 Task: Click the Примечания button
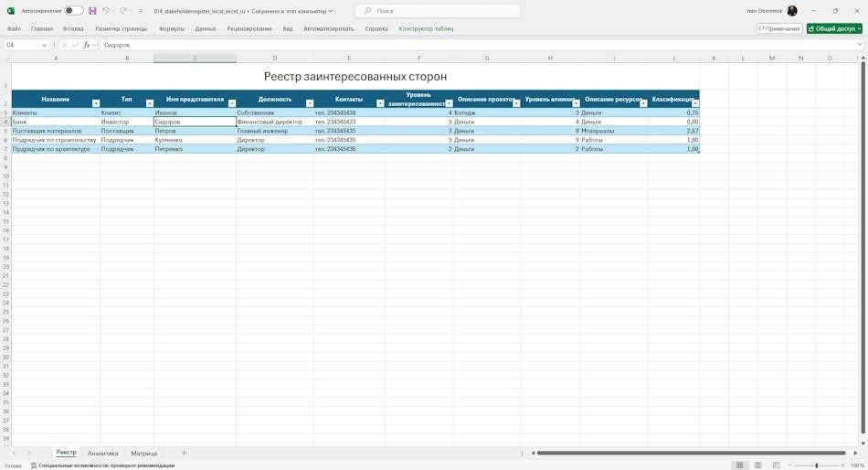point(779,28)
